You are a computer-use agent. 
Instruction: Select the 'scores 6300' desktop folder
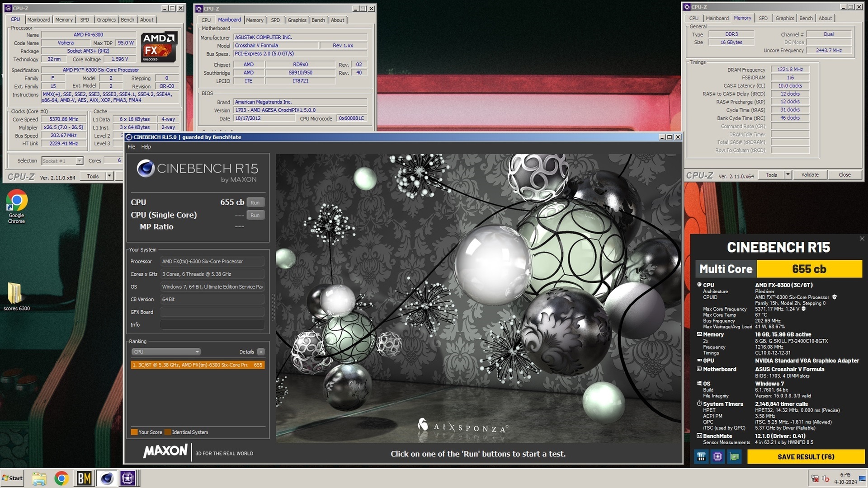point(16,296)
